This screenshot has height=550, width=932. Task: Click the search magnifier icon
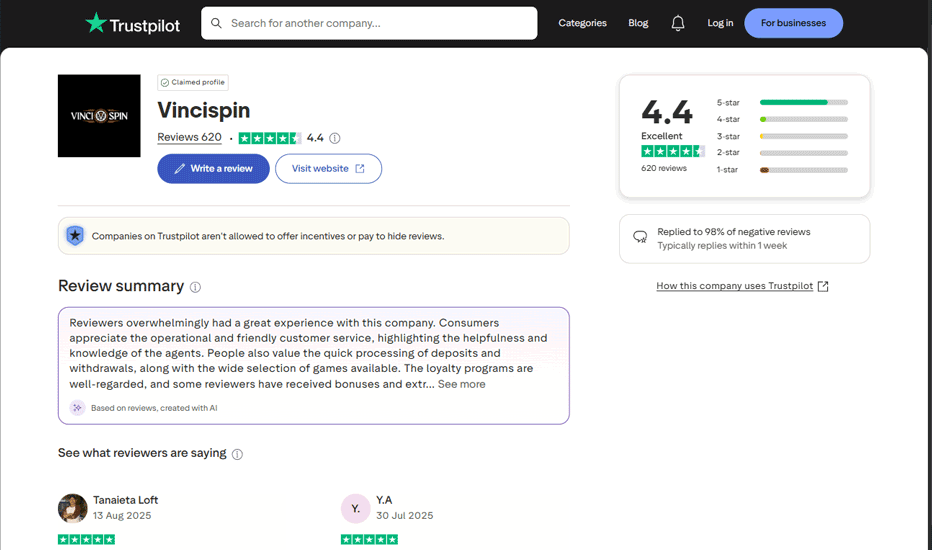(216, 23)
